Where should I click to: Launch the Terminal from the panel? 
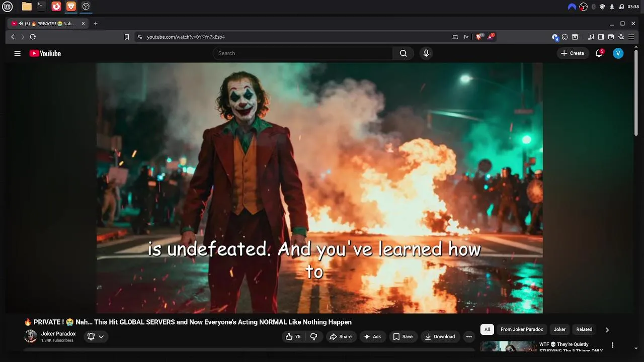click(41, 7)
